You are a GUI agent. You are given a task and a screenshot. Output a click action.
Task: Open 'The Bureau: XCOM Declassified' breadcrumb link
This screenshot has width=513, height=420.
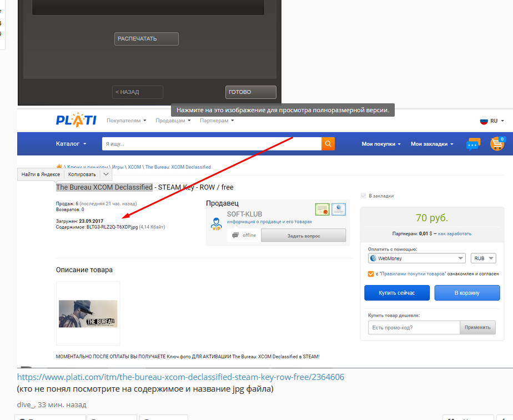point(178,167)
